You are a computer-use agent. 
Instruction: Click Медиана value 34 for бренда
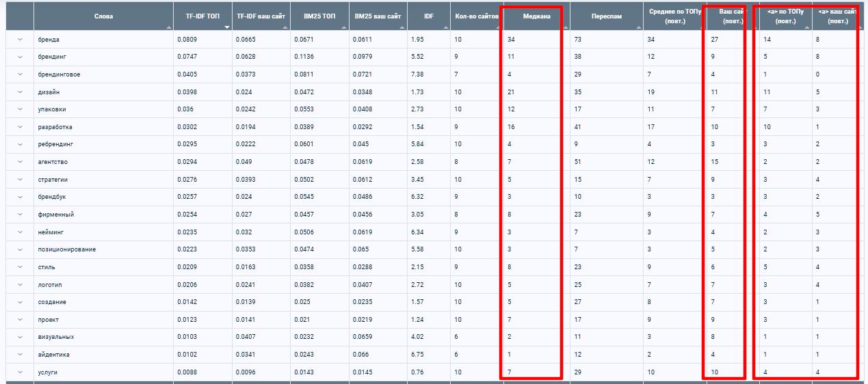(511, 40)
